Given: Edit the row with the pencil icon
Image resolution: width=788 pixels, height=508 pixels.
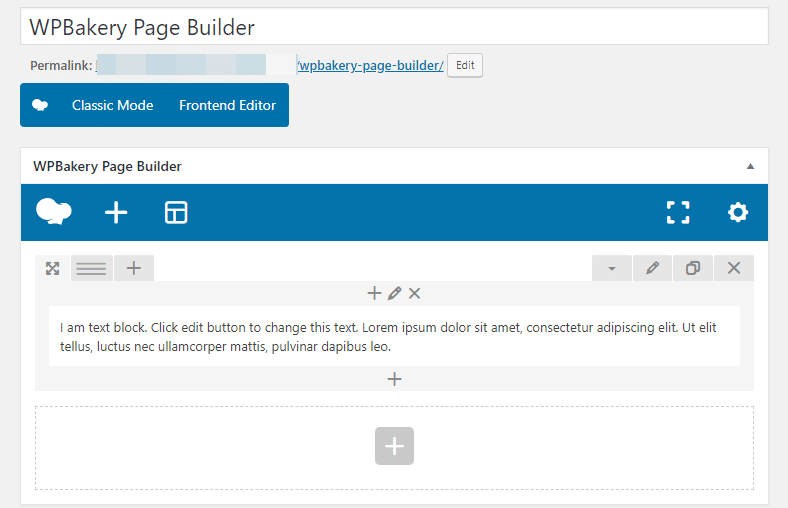Looking at the screenshot, I should pyautogui.click(x=652, y=268).
